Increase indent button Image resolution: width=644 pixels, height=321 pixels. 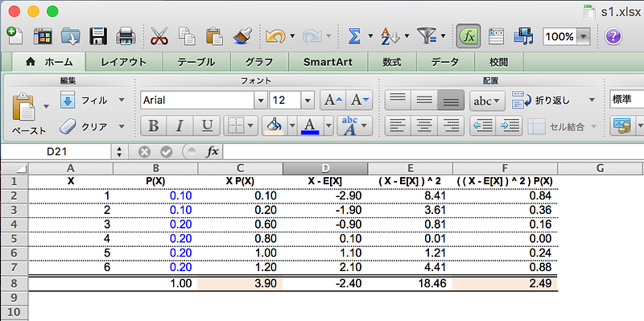(x=509, y=126)
